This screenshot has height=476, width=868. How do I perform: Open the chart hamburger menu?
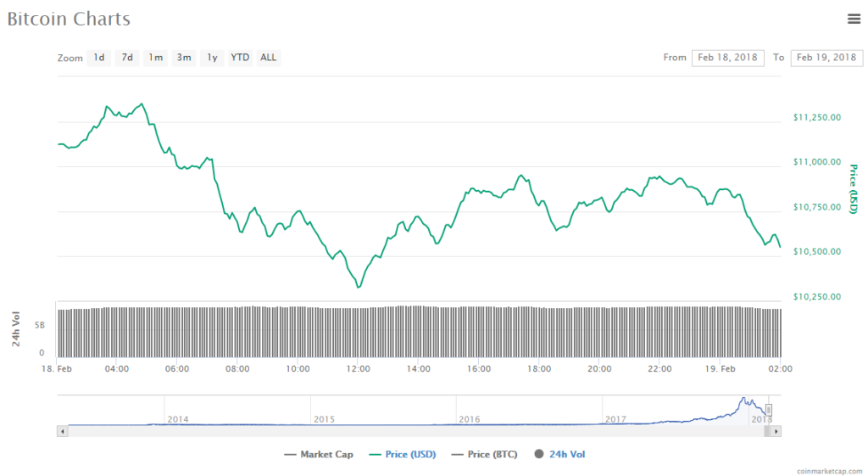click(854, 19)
